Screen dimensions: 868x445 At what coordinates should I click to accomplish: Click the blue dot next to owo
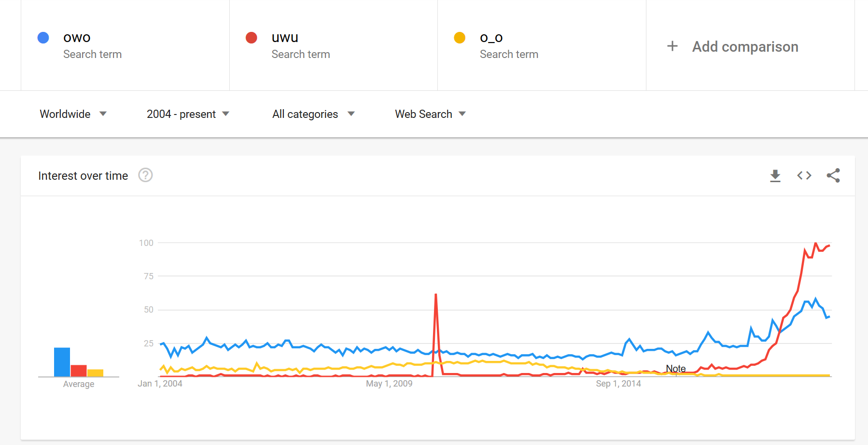pyautogui.click(x=43, y=37)
